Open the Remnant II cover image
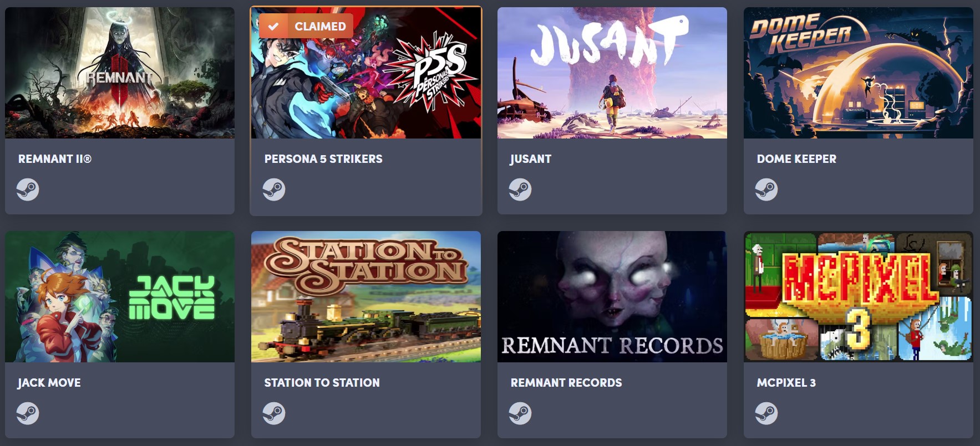 [120, 73]
